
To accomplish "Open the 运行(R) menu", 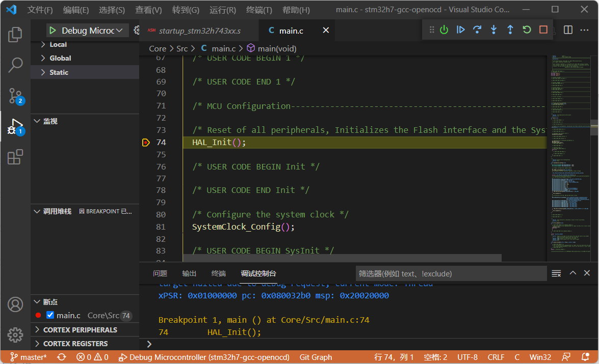I will pos(223,10).
